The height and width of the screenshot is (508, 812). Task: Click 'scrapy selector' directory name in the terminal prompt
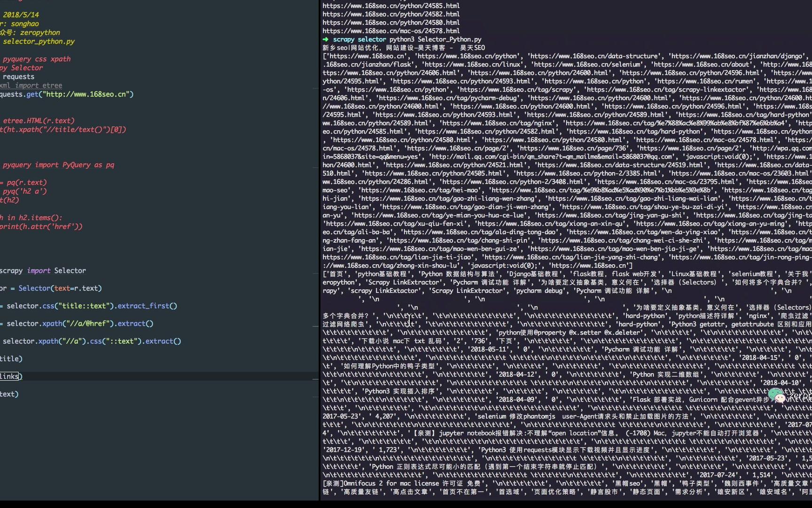(359, 40)
